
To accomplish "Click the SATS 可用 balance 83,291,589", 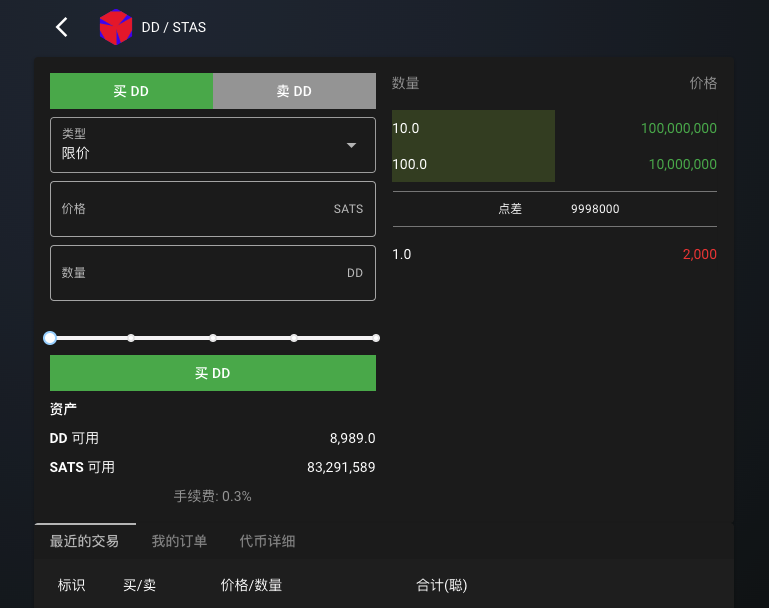I will point(340,467).
